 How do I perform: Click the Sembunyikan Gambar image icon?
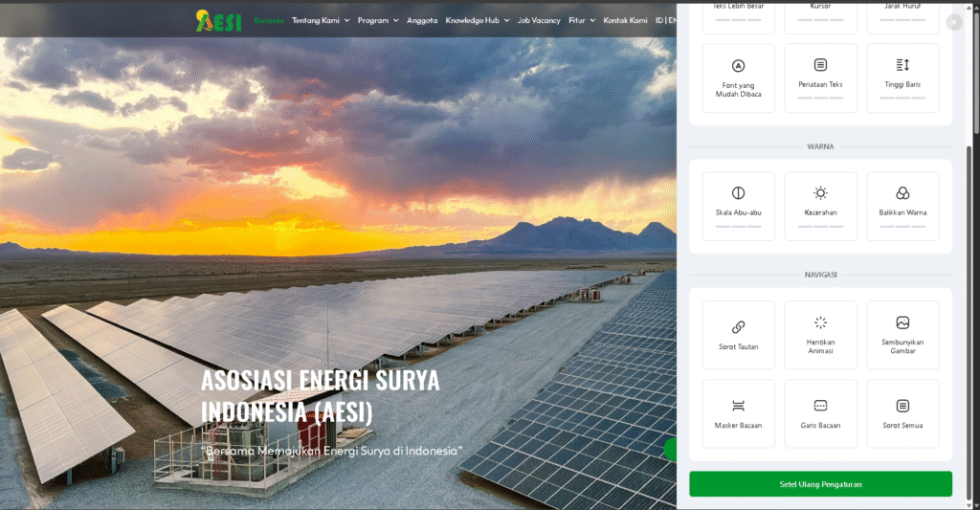(x=902, y=322)
